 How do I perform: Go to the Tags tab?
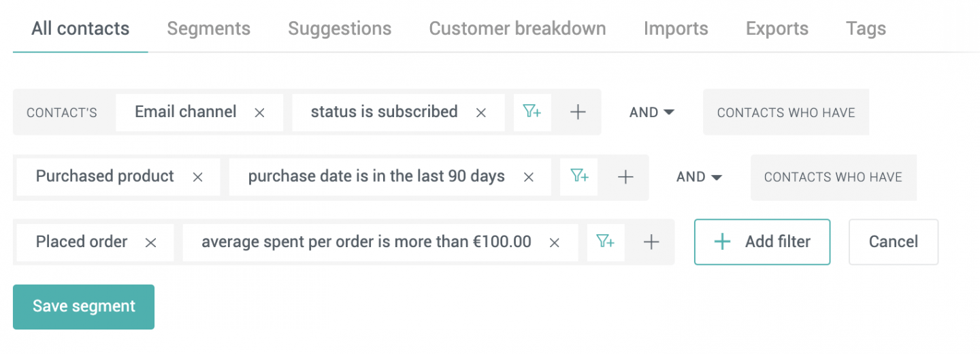[866, 29]
